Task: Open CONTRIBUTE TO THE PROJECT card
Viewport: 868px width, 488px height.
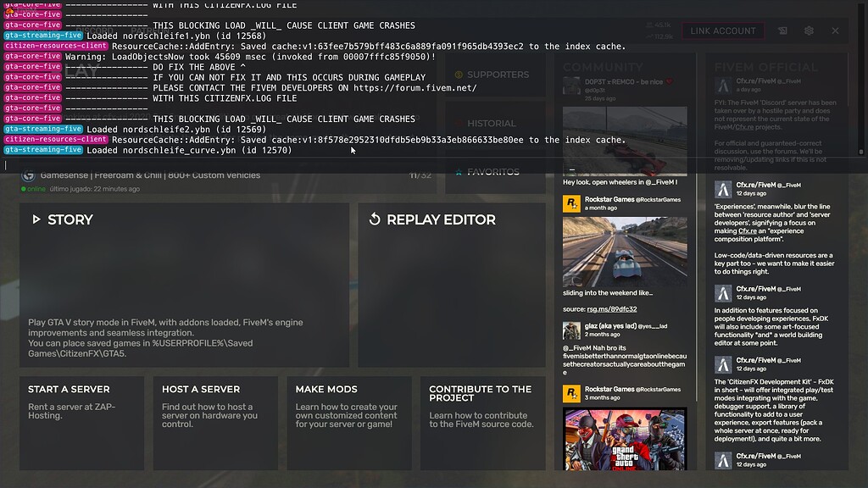Action: (x=482, y=424)
